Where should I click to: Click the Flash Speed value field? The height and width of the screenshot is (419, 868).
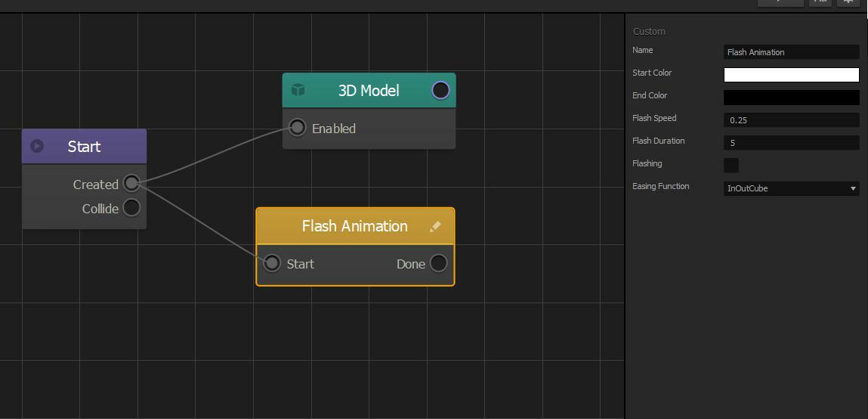point(791,120)
